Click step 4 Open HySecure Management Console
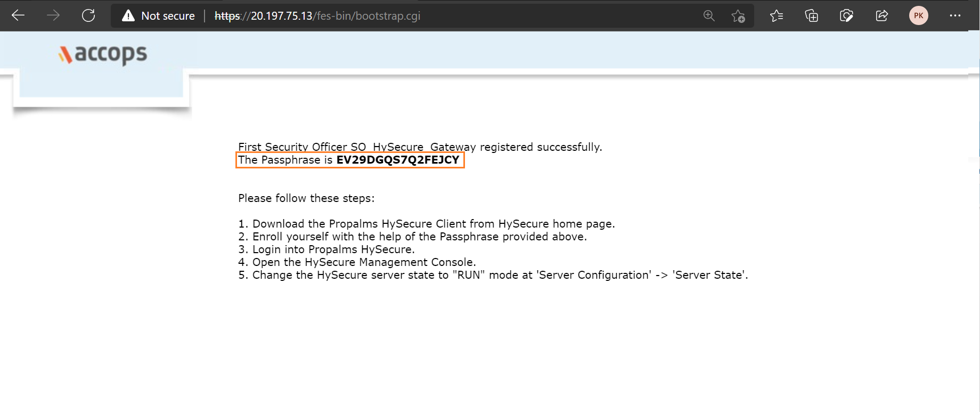Viewport: 980px width, 412px height. point(357,262)
